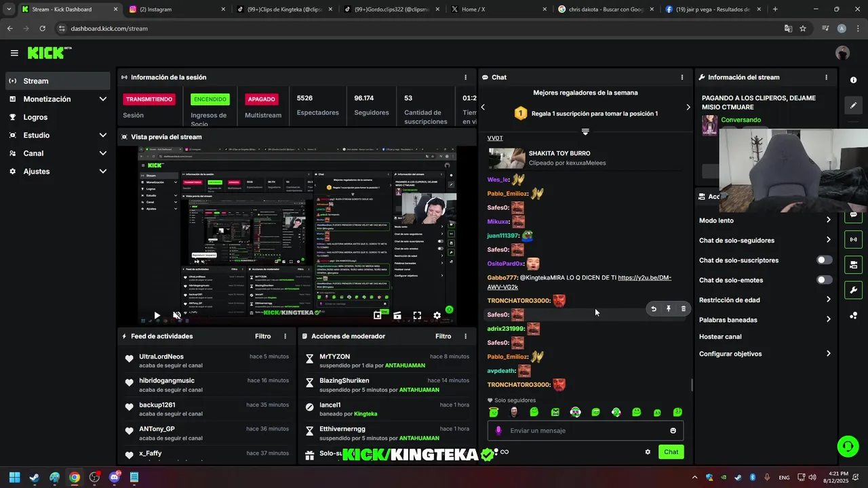Click reply icon on hovered Safes0 message
868x488 pixels.
[654, 308]
